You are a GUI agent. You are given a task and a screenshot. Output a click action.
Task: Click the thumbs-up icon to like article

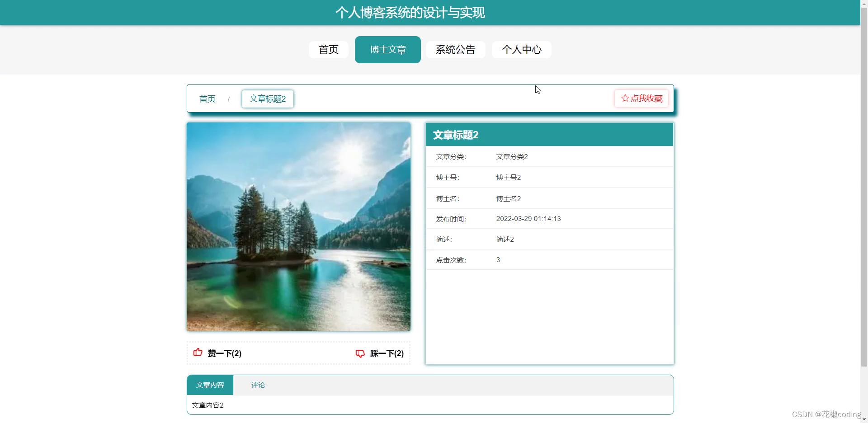point(198,353)
